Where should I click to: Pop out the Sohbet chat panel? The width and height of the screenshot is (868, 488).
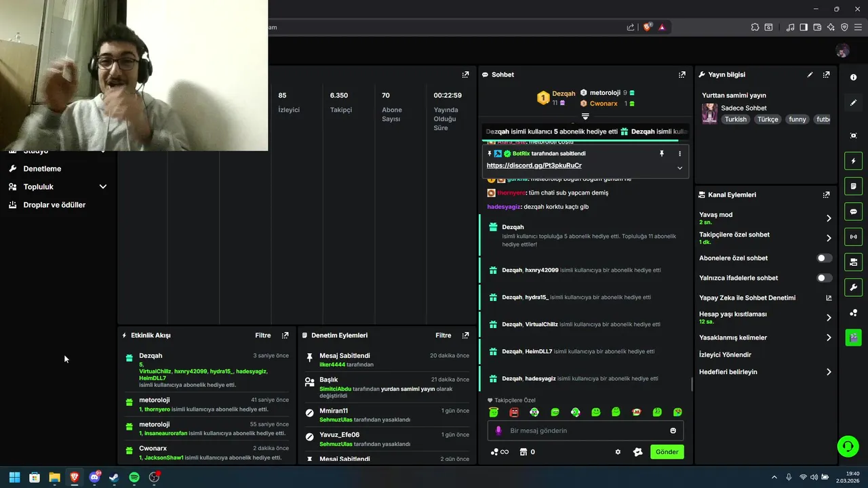682,75
